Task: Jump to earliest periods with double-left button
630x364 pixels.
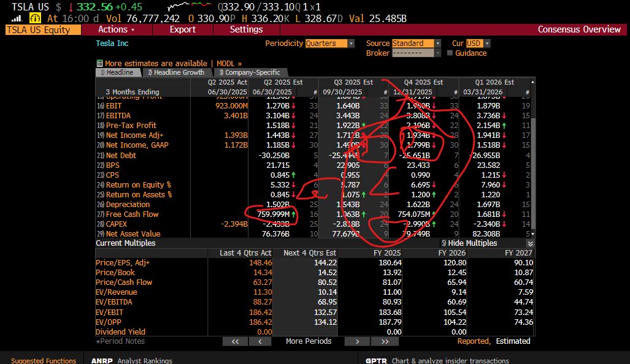Action: click(235, 341)
